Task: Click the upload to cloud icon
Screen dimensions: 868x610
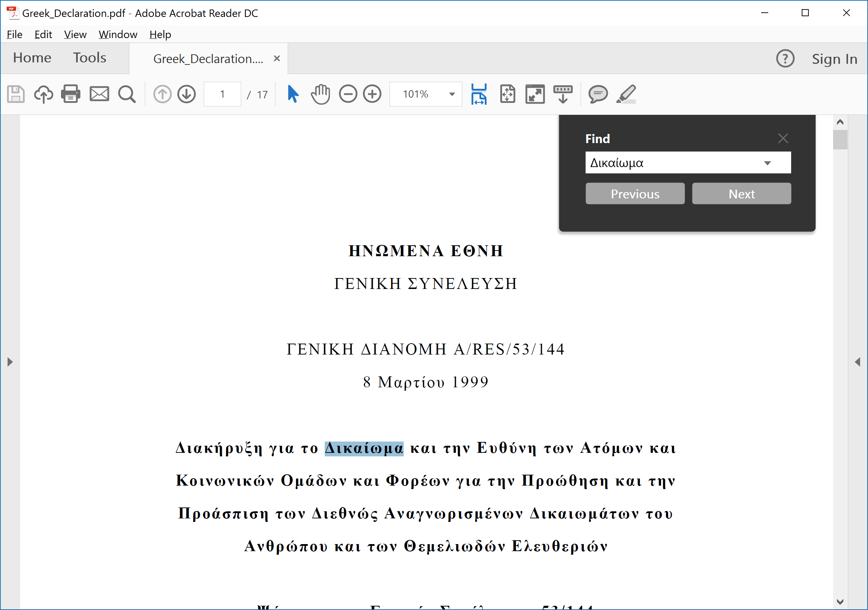Action: click(x=43, y=94)
